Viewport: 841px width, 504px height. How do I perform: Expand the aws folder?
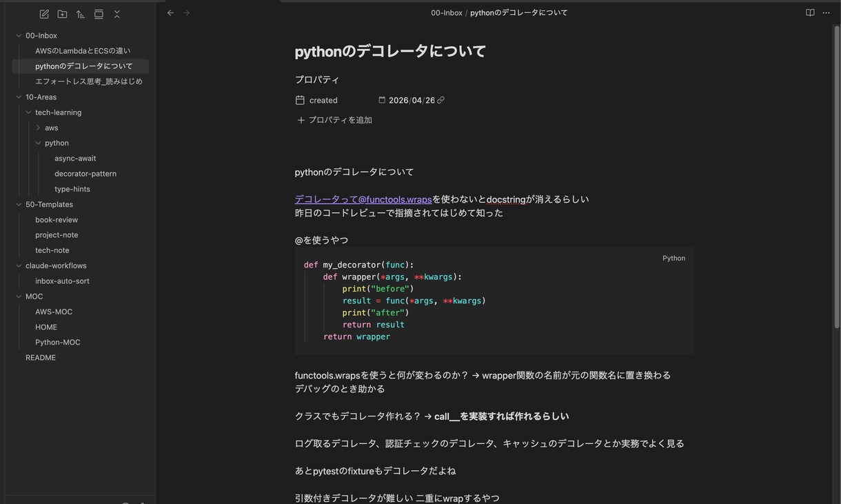click(38, 128)
